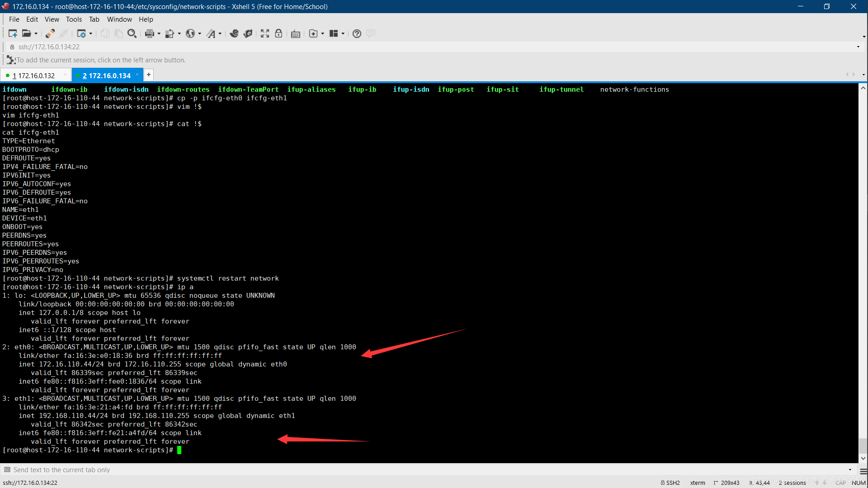This screenshot has height=488, width=868.
Task: Expand the new tab icon dropdown arrow
Action: [323, 33]
